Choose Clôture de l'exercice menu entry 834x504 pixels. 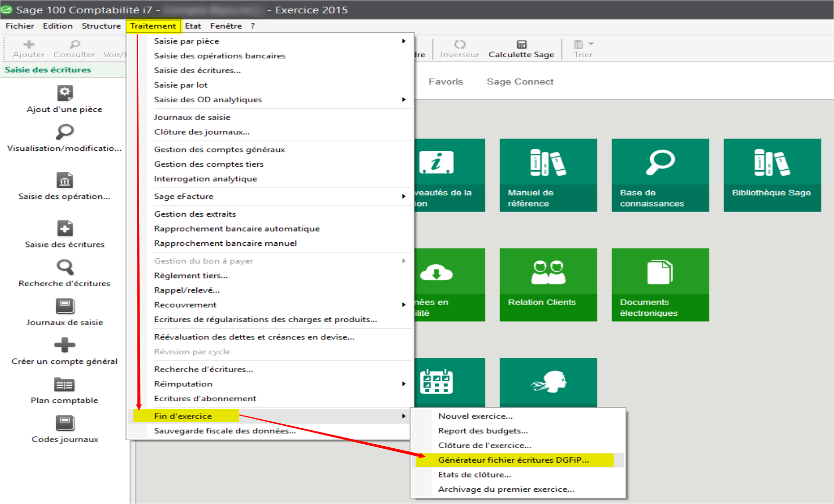pos(484,445)
